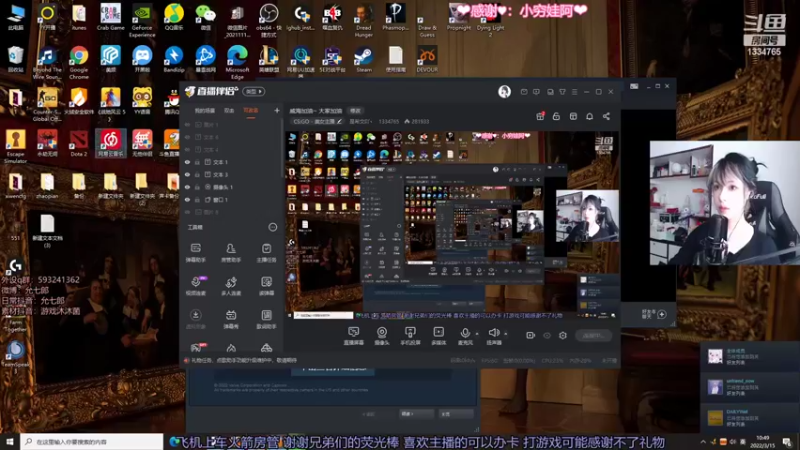Open the gift box icon with red dot
The width and height of the screenshot is (800, 450).
click(540, 116)
